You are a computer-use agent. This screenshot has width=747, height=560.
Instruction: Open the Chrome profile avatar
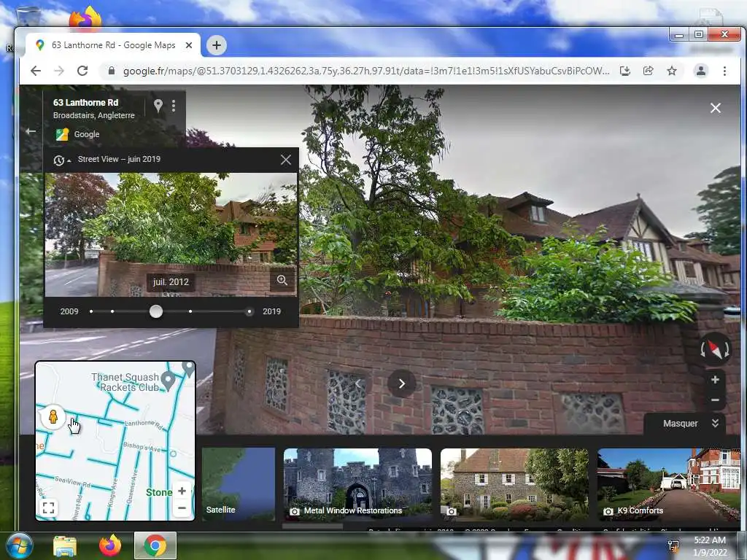point(701,71)
